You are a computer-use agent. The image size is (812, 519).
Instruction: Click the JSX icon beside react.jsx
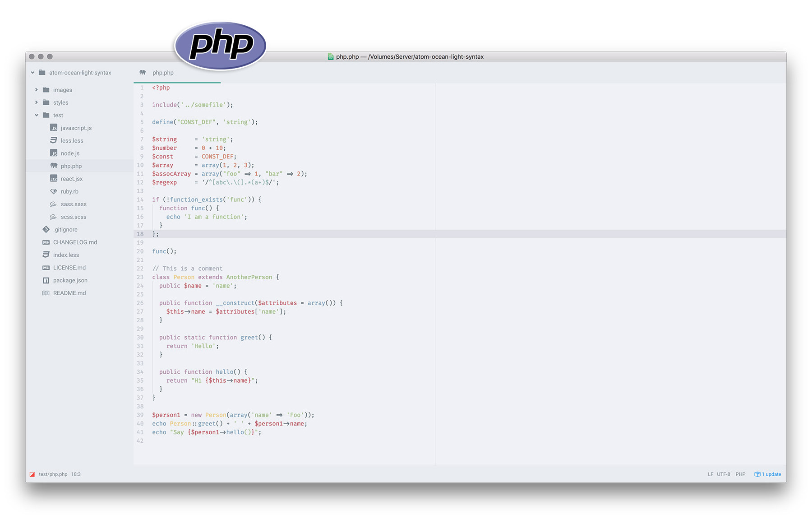pyautogui.click(x=54, y=179)
